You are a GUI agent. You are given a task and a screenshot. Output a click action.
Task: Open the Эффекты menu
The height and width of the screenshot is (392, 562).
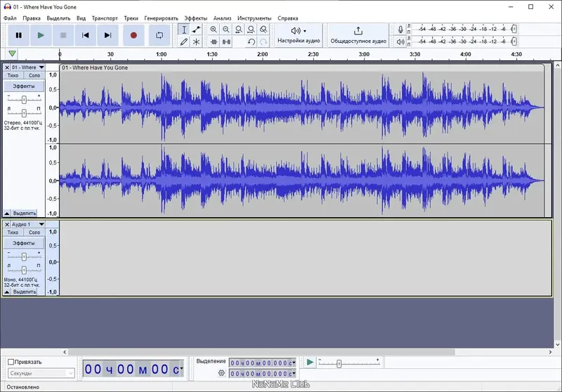[x=196, y=18]
